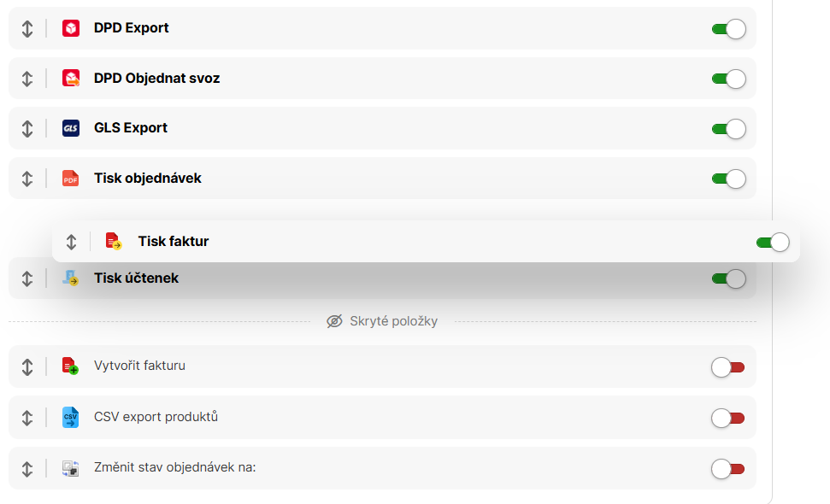Disable the Tisk faktur toggle
This screenshot has width=830, height=504.
[x=773, y=243]
